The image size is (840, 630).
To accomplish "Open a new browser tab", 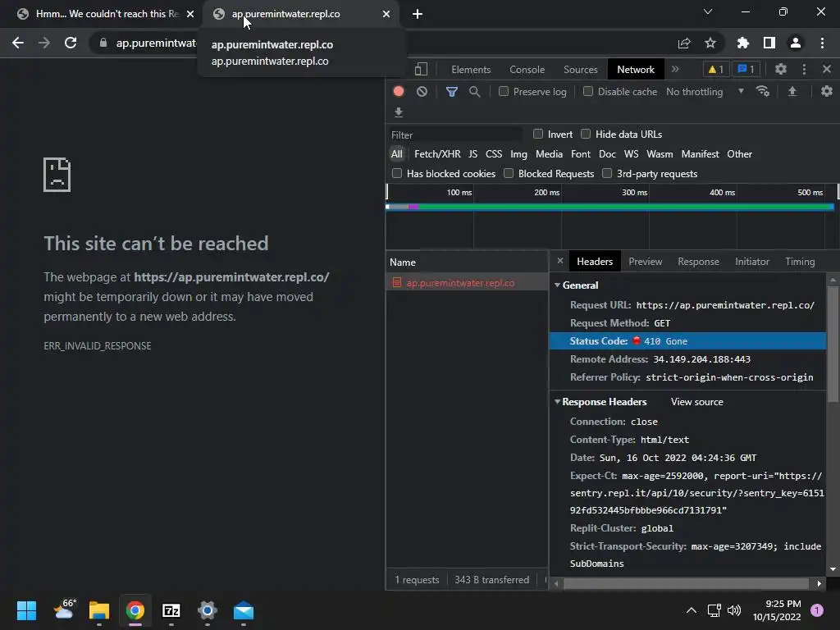I will tap(418, 14).
